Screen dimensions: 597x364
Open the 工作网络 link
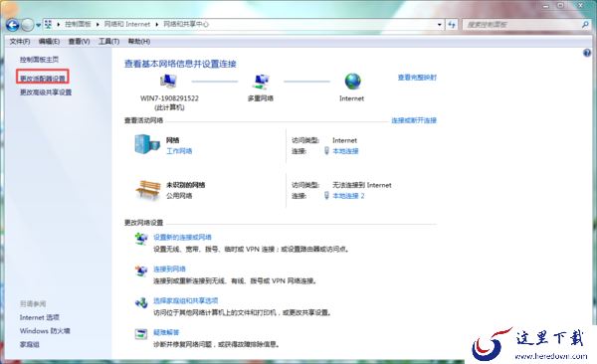point(179,151)
